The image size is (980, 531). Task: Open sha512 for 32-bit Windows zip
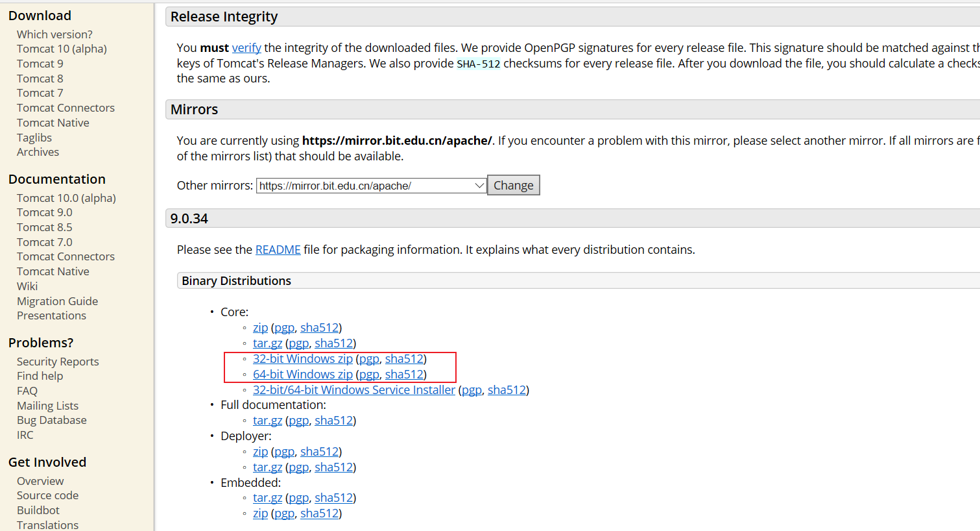point(404,359)
